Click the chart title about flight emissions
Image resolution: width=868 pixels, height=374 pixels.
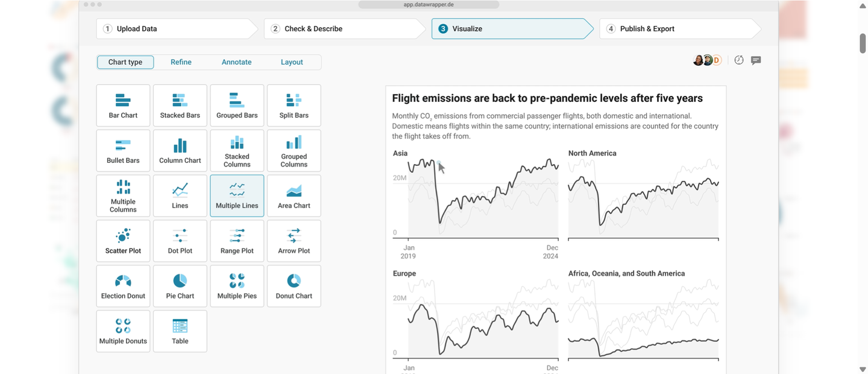click(x=547, y=98)
